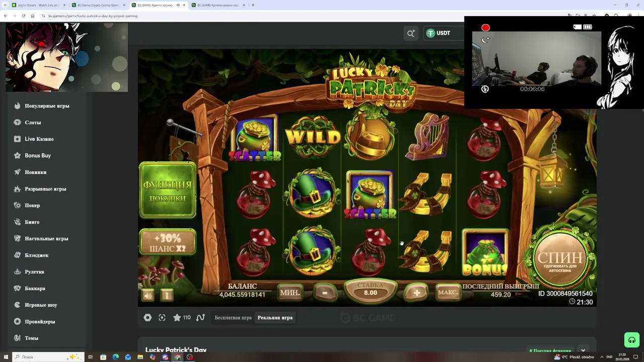Viewport: 644px width, 362px height.
Task: Open Баккара in the sidebar
Action: click(x=35, y=288)
